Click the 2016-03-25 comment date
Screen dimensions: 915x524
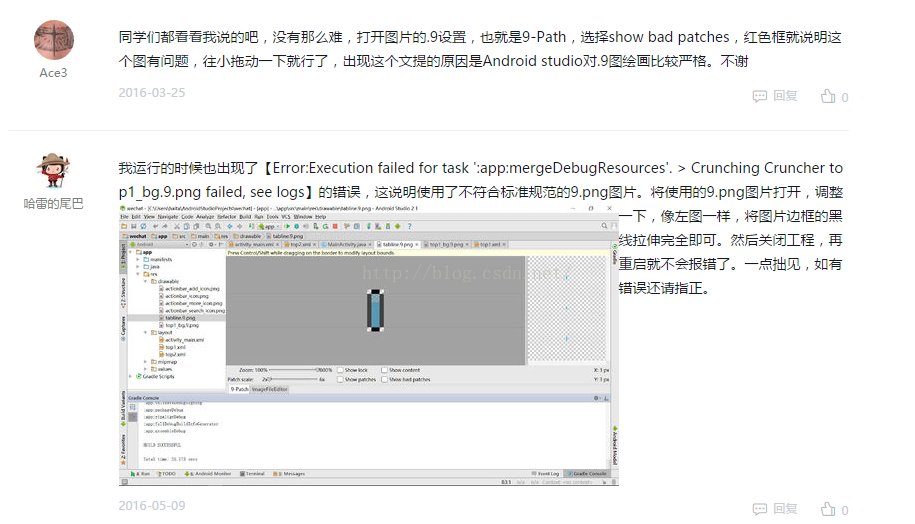[x=152, y=93]
